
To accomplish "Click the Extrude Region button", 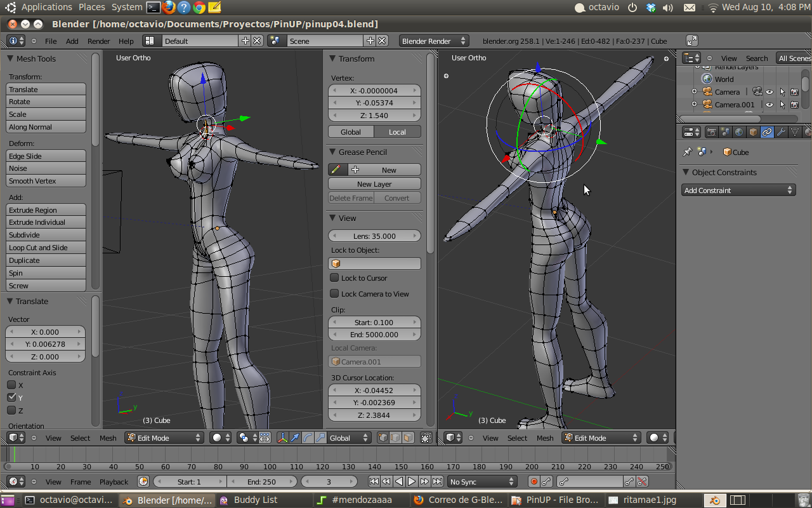I will [x=46, y=210].
